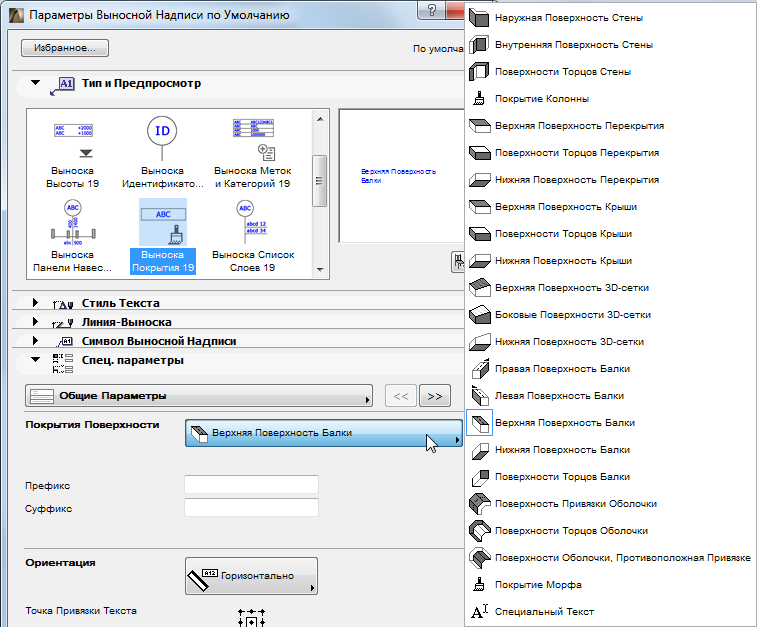Expand the Символ Выносной Надписи section

click(x=35, y=340)
